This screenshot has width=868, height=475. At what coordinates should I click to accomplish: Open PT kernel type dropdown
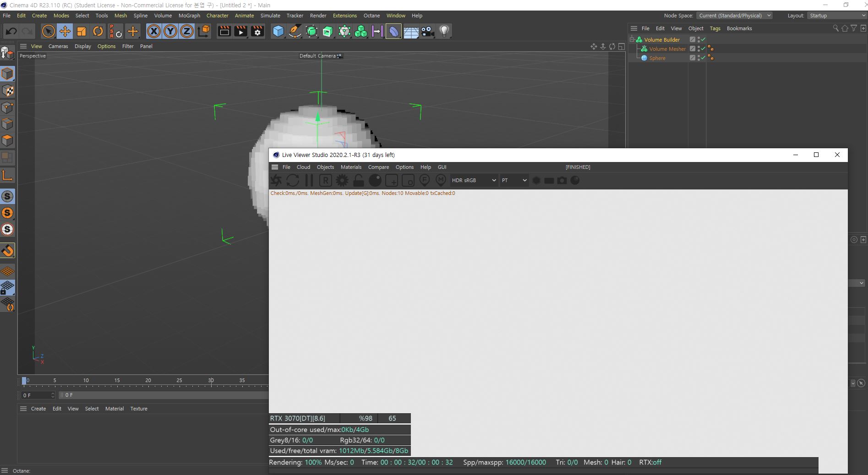[514, 180]
